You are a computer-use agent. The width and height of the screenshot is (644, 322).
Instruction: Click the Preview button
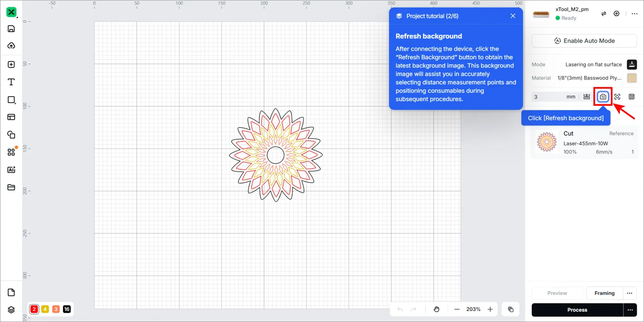pyautogui.click(x=557, y=293)
